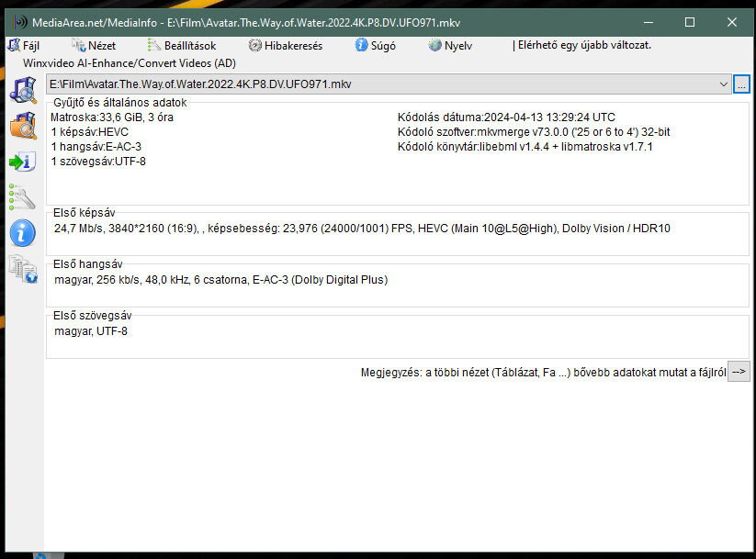Click 'Matroska:33,6 GiB, 3 óra' text
Image resolution: width=756 pixels, height=559 pixels.
click(112, 117)
